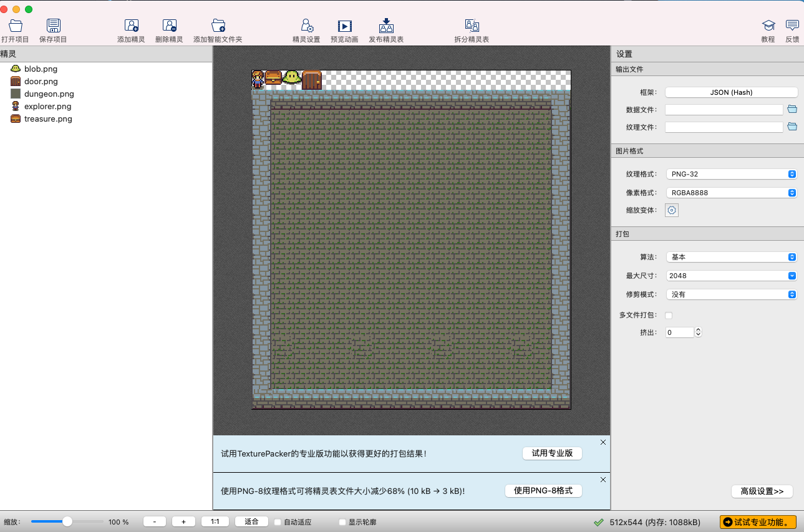
Task: Click the 框架 JSON (Hash) framework selector
Action: pyautogui.click(x=731, y=92)
